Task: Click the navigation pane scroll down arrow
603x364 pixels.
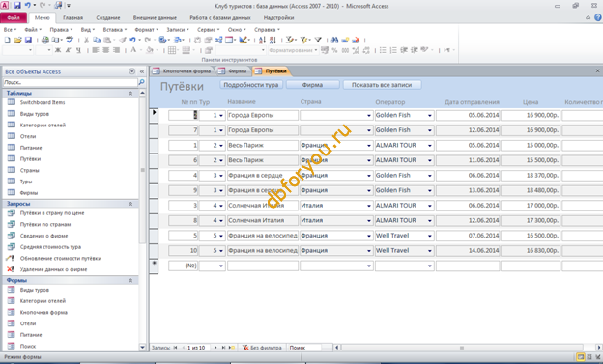Action: (x=142, y=347)
